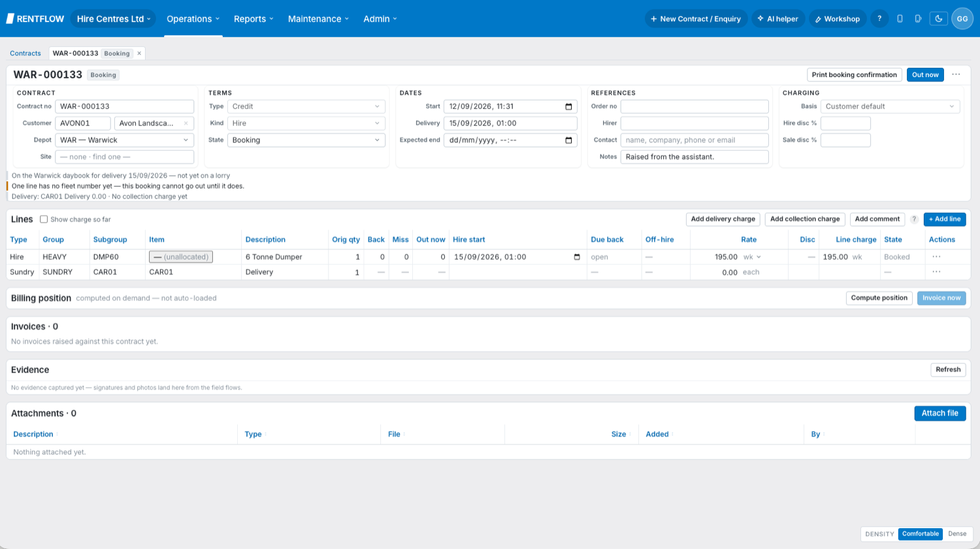Open the Hire start calendar picker in DMP60 row
The image size is (980, 549).
point(577,257)
